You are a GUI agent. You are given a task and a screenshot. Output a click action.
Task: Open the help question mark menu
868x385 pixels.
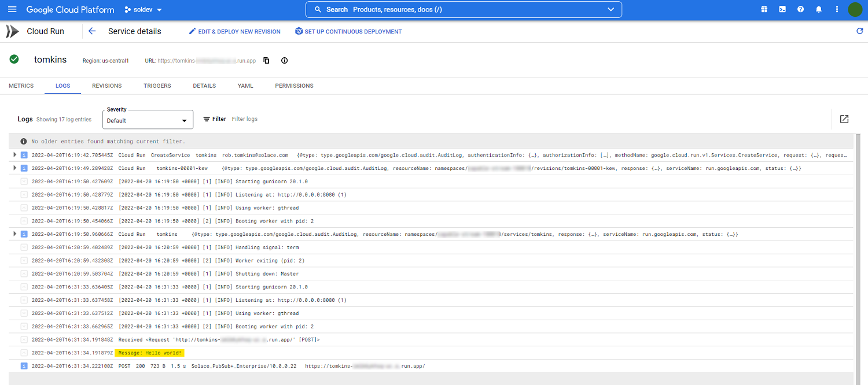coord(800,10)
